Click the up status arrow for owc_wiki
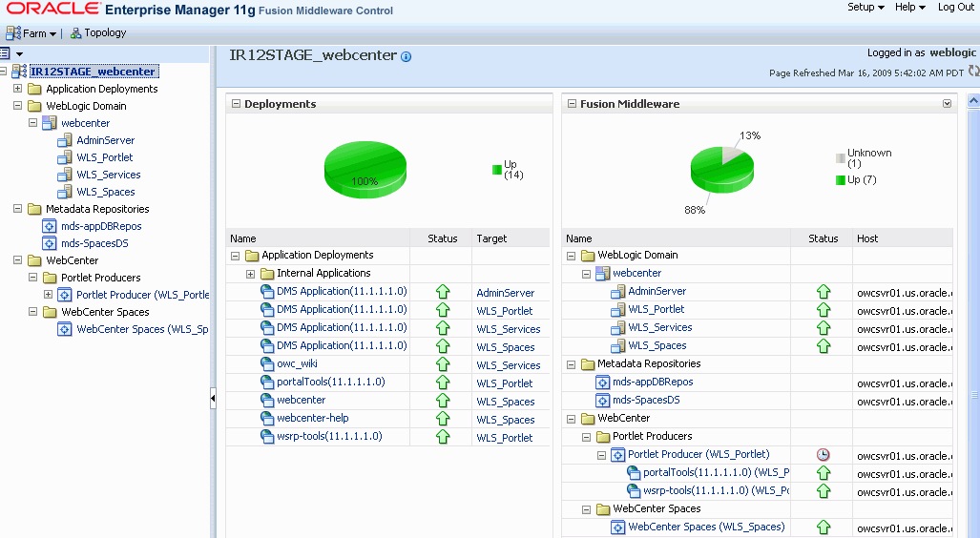980x538 pixels. [x=443, y=363]
